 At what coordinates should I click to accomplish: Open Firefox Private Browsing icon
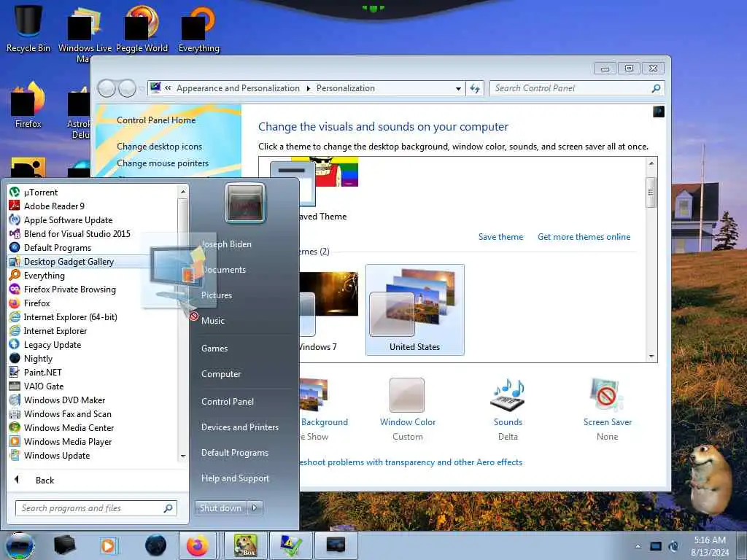pyautogui.click(x=15, y=289)
